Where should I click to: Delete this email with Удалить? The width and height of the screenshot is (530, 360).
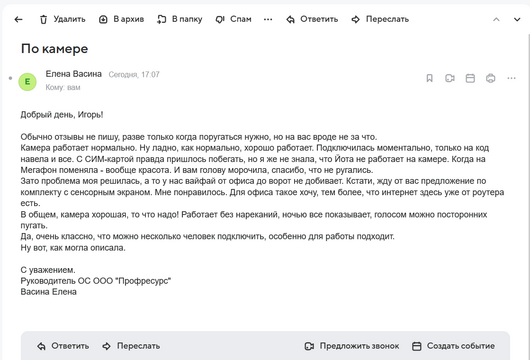click(63, 19)
